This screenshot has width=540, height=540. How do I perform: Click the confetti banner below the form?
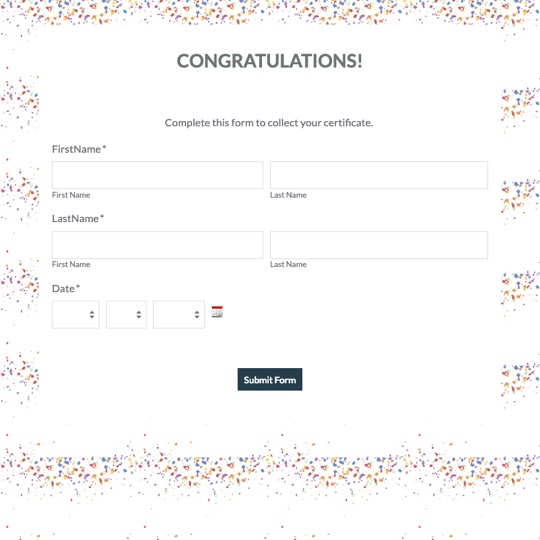click(270, 472)
